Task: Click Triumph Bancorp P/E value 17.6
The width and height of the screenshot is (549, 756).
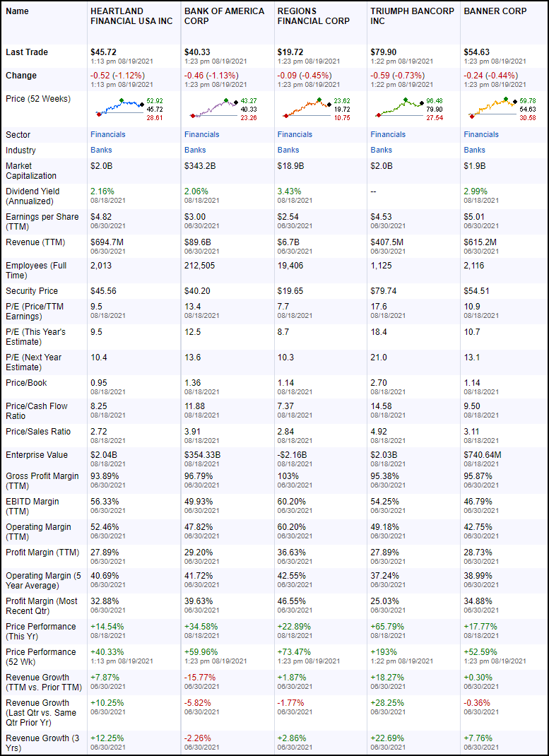Action: tap(379, 307)
